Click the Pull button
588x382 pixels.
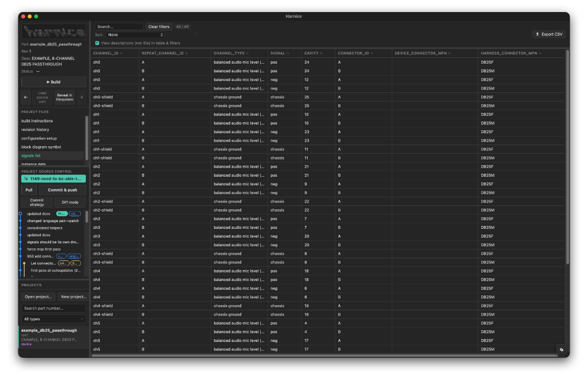pos(29,190)
